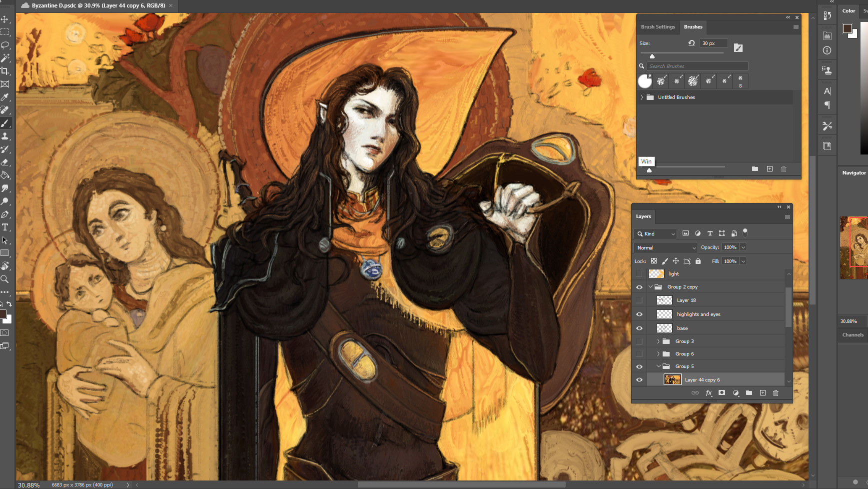
Task: Switch to the Brush Settings tab
Action: tap(658, 27)
